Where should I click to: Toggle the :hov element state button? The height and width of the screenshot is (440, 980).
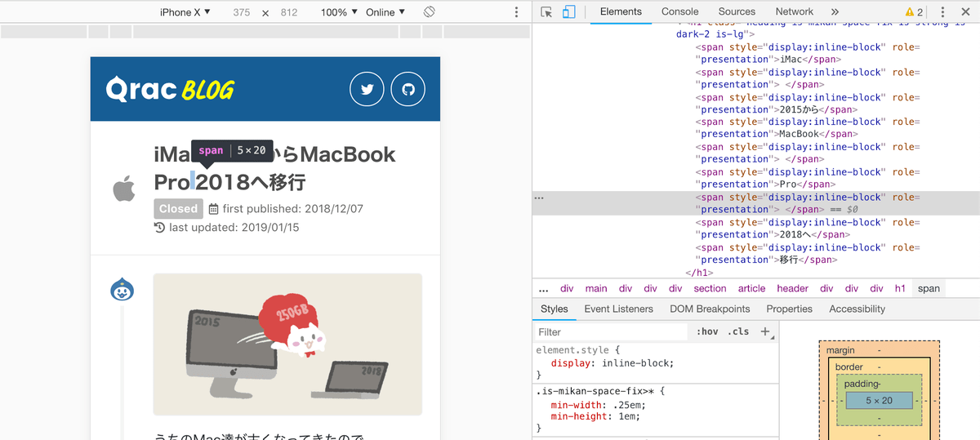pyautogui.click(x=707, y=331)
